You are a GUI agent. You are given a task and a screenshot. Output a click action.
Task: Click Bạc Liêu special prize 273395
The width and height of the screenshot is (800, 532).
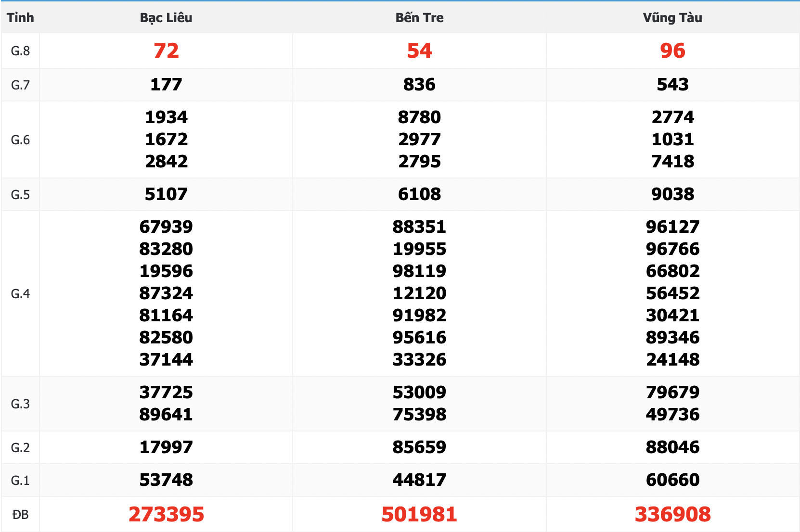[x=166, y=514]
